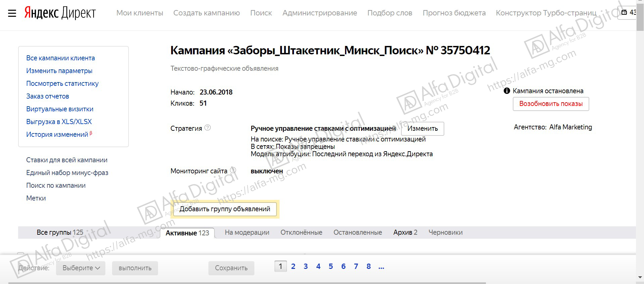This screenshot has width=644, height=284.
Task: Open Мои клиенты menu
Action: click(x=140, y=13)
